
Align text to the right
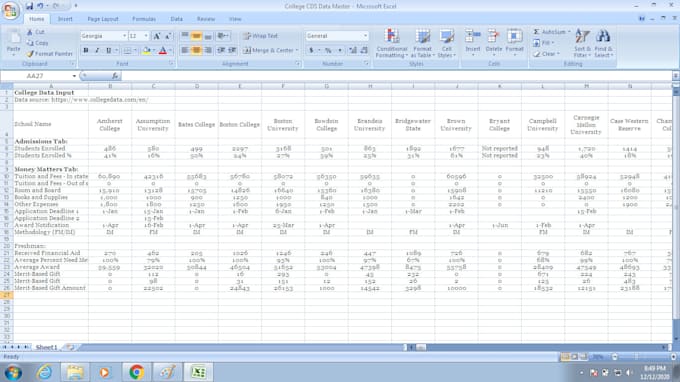(x=208, y=50)
